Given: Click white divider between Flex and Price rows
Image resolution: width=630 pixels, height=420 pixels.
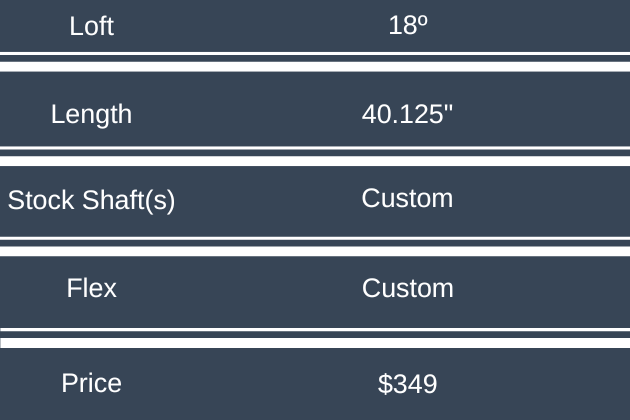Looking at the screenshot, I should (x=315, y=343).
